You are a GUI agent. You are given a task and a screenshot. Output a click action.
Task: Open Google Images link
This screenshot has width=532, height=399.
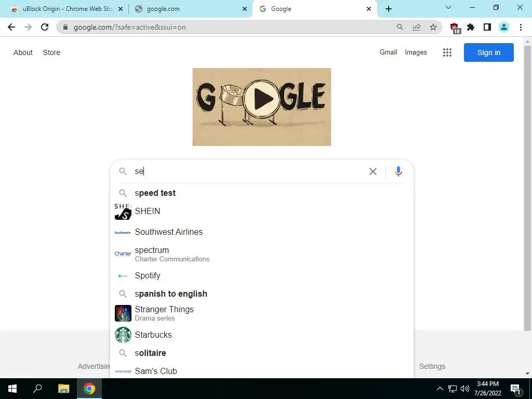pos(416,52)
